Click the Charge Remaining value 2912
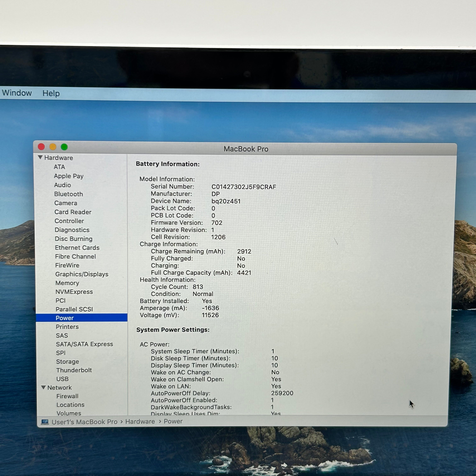 [x=244, y=251]
